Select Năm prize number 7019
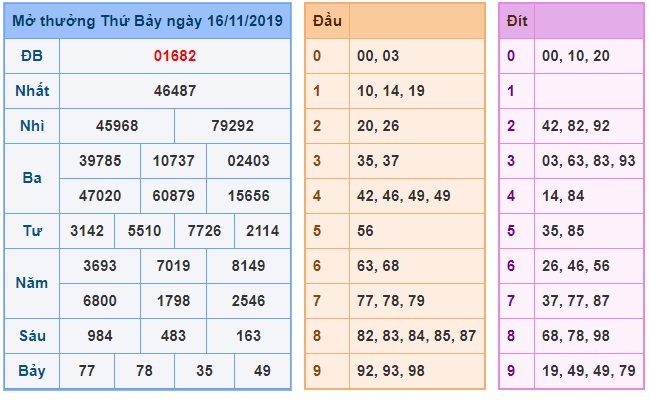The width and height of the screenshot is (650, 407). coord(174,266)
